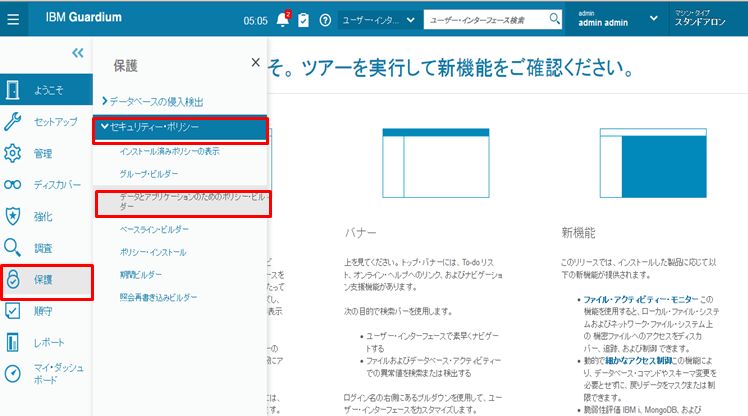Close the 保護 flyout panel
The width and height of the screenshot is (748, 416).
(x=255, y=62)
